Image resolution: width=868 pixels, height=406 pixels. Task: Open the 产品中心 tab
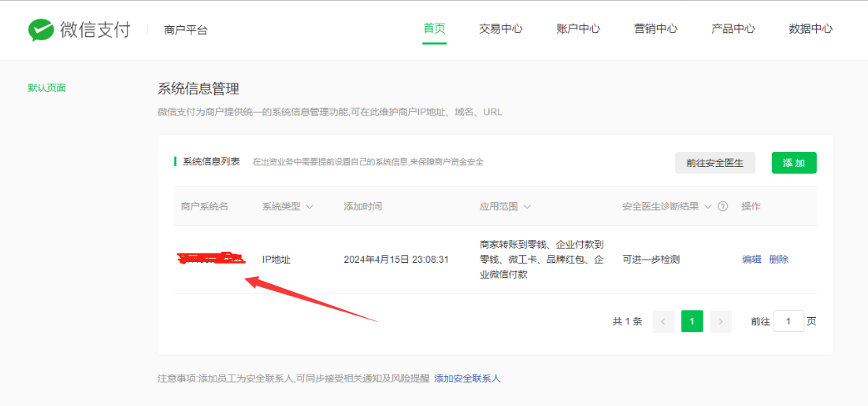(x=733, y=29)
